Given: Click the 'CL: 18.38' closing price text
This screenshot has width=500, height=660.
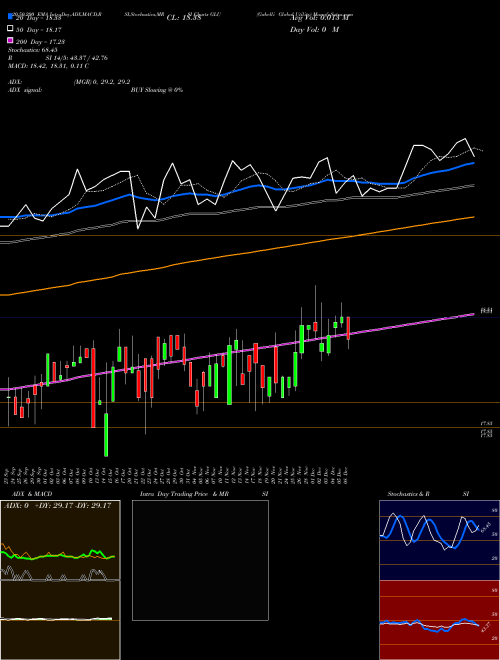Looking at the screenshot, I should [x=184, y=18].
